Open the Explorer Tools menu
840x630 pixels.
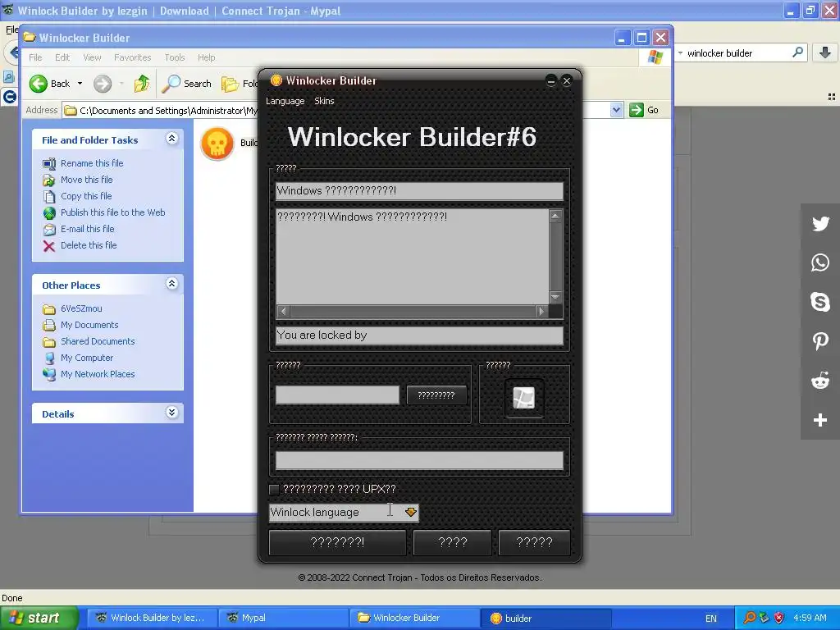(x=175, y=57)
